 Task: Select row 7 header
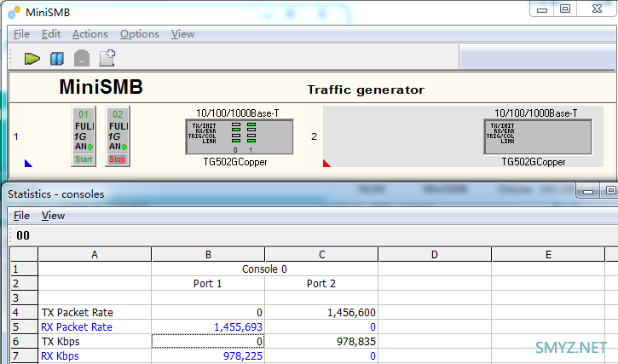(24, 356)
